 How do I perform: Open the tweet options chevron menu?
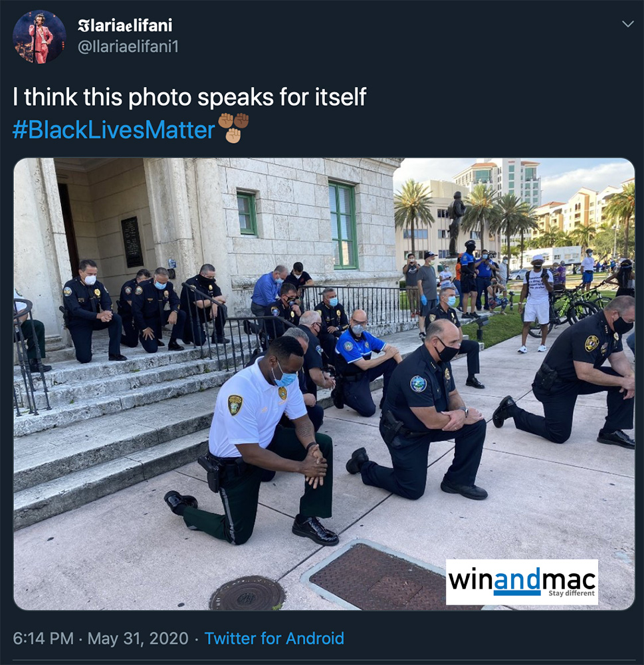[627, 24]
